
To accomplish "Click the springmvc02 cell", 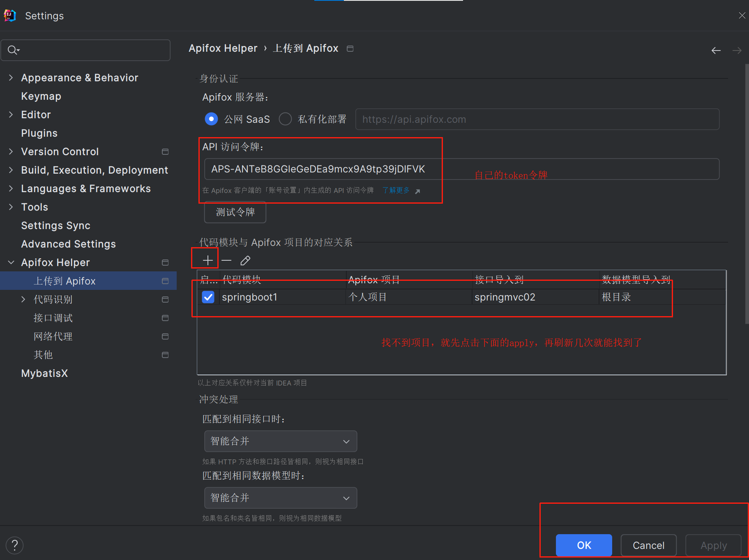I will coord(536,297).
